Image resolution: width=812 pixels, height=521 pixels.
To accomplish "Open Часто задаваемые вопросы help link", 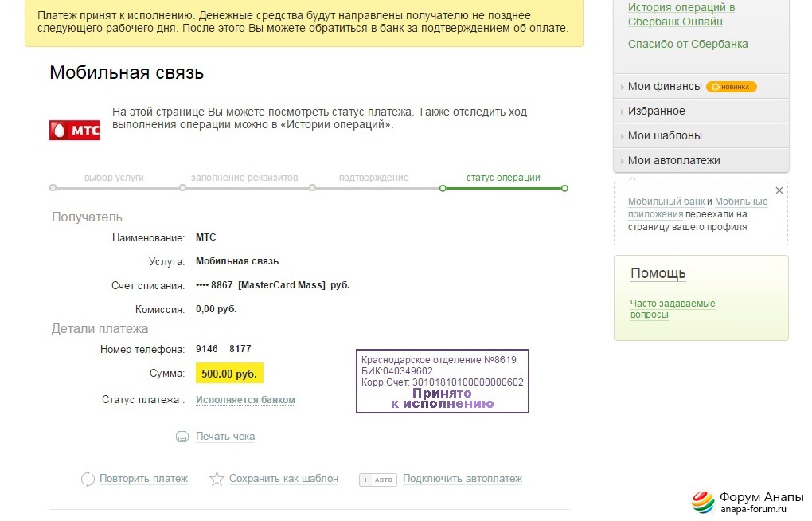I will 672,309.
